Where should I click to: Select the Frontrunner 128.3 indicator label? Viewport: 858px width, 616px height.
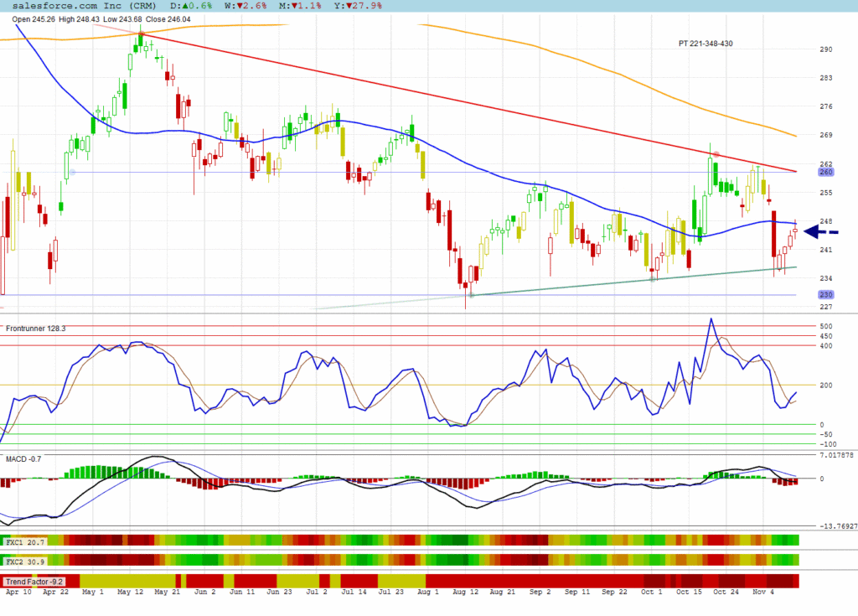coord(35,329)
